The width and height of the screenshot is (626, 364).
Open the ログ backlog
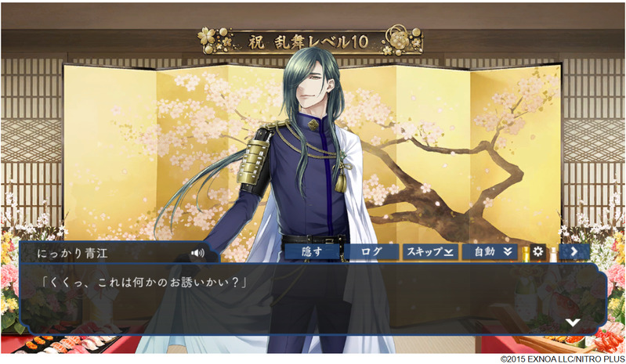pyautogui.click(x=371, y=251)
